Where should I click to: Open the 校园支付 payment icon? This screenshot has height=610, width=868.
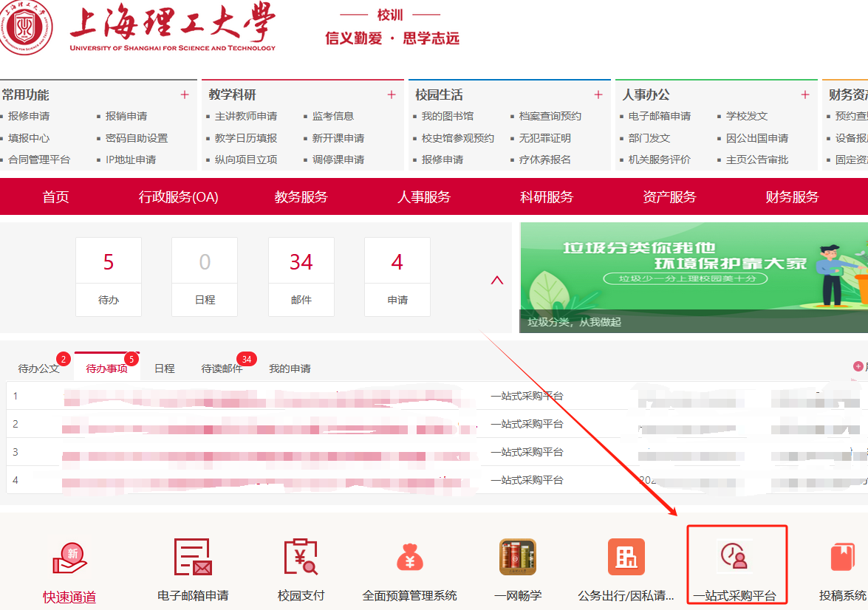[301, 558]
